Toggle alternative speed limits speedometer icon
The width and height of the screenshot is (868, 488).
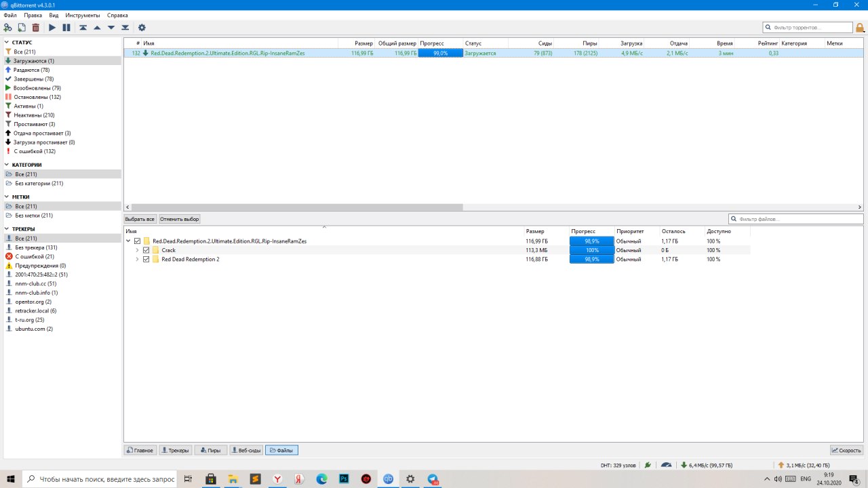(667, 465)
